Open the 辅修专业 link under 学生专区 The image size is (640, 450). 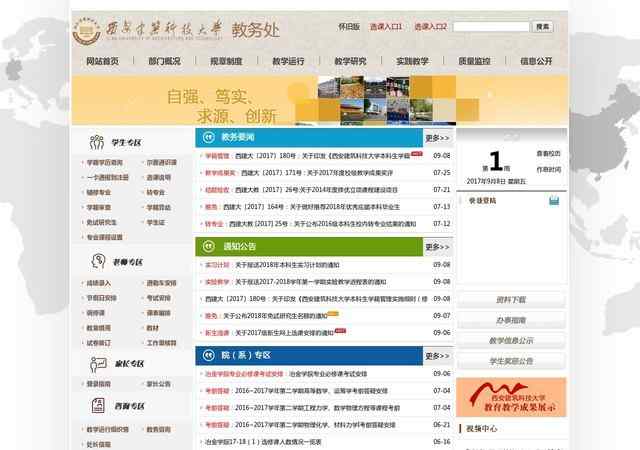[x=98, y=192]
